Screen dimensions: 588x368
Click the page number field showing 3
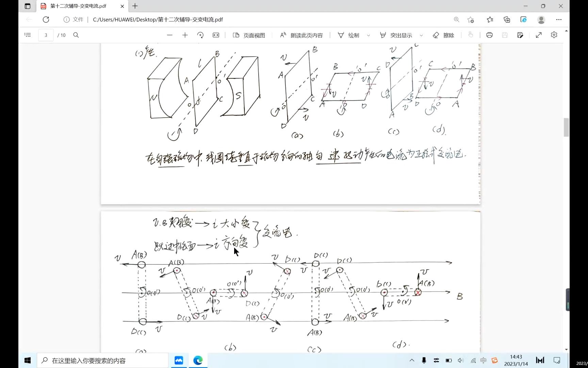(x=46, y=35)
